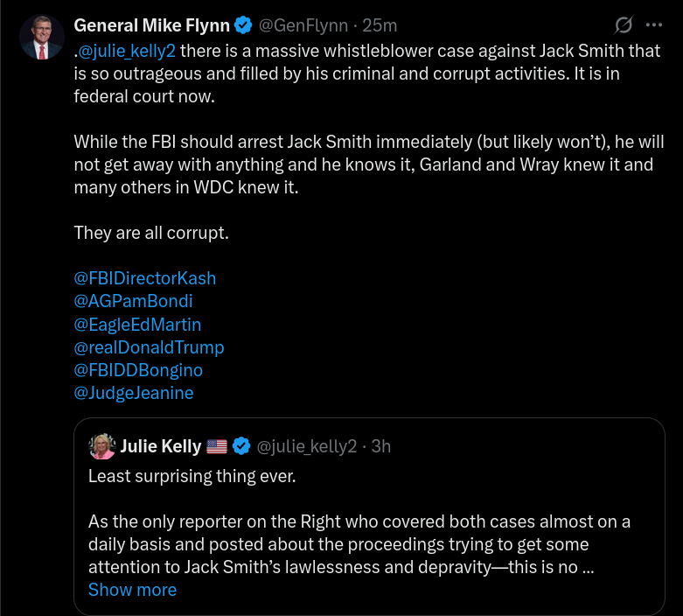Screen dimensions: 683x616
Task: Click the 3h timestamp on quoted tweet
Action: pos(380,446)
